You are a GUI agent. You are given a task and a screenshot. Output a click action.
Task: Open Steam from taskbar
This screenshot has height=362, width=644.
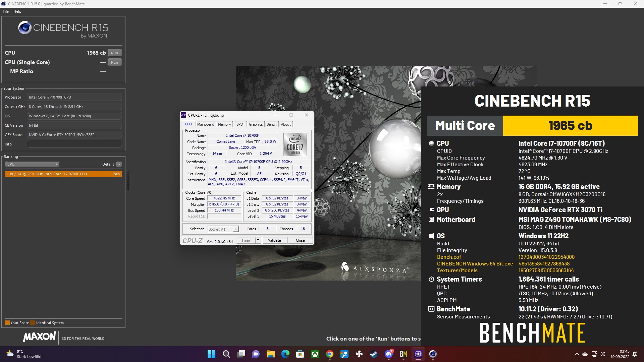coord(374,354)
